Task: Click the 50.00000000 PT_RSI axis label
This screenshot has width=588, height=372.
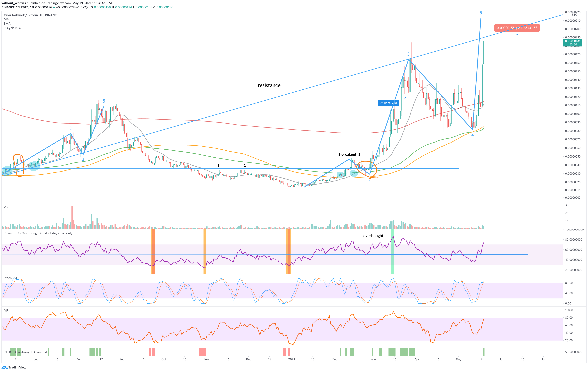Action: (x=574, y=352)
